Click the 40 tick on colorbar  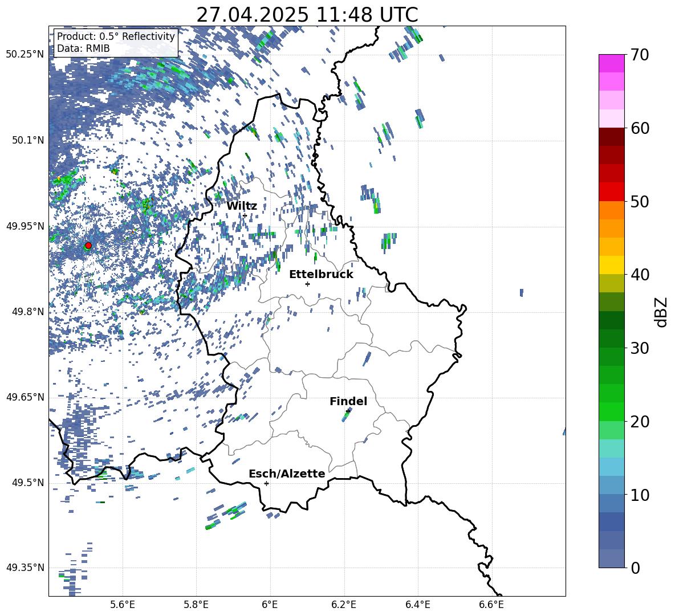640,275
